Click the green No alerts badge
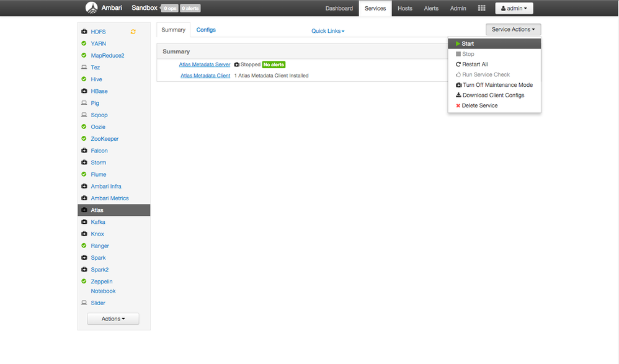Viewport: 619px width, 364px height. (274, 64)
